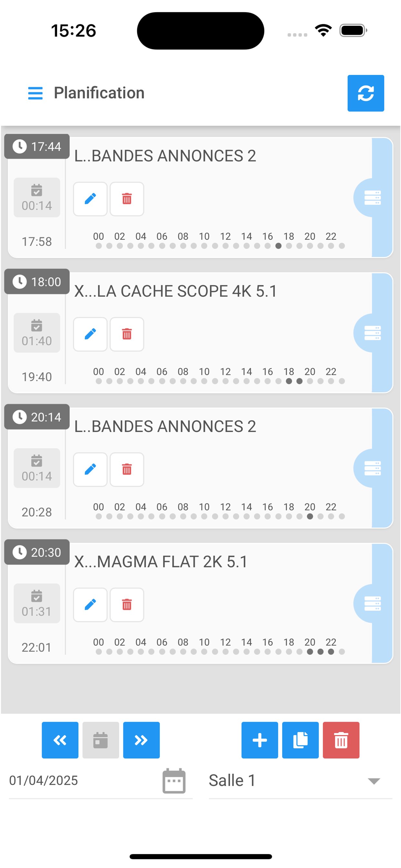Edit the 17:44 BANDES ANNONCES 2 entry
Screen dimensions: 401x868
(x=90, y=199)
